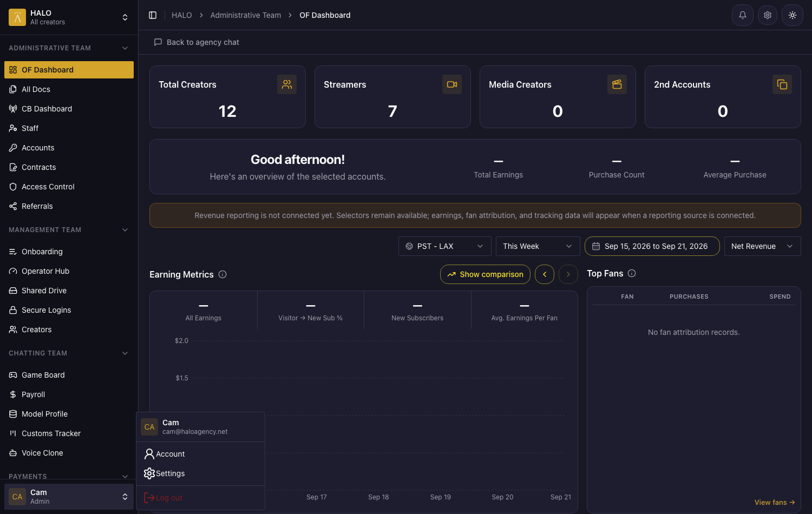
Task: Click the Total Creators users icon
Action: tap(287, 84)
